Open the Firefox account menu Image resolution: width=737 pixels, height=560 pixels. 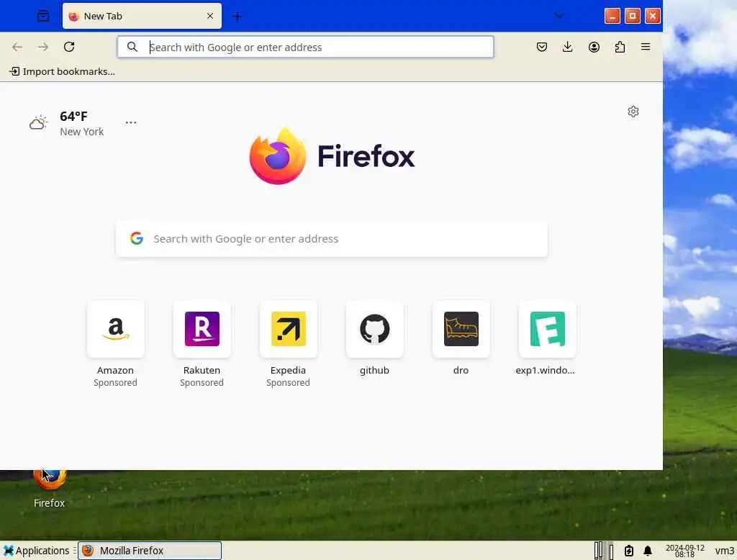(594, 47)
